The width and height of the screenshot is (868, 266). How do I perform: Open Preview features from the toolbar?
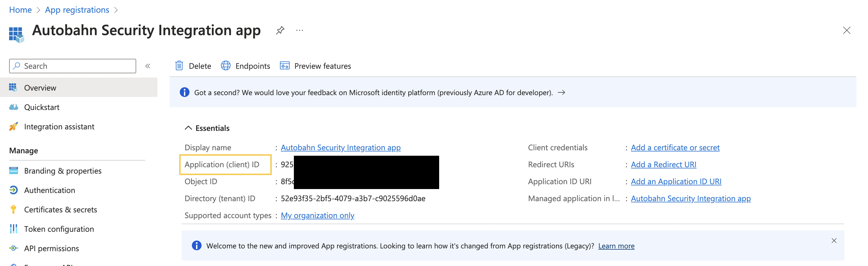(x=315, y=66)
